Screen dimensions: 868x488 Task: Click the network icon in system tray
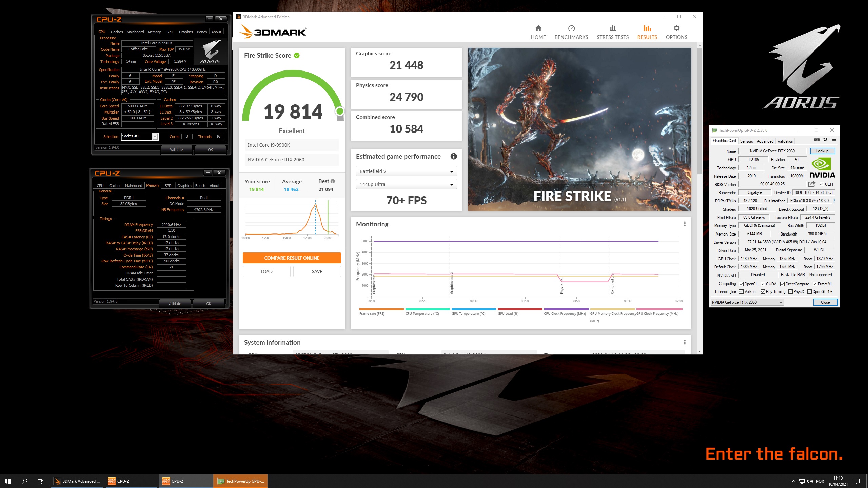point(802,481)
